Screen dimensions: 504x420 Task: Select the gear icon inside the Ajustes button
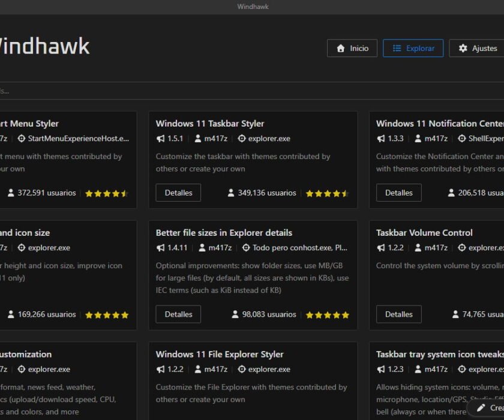[x=461, y=48]
